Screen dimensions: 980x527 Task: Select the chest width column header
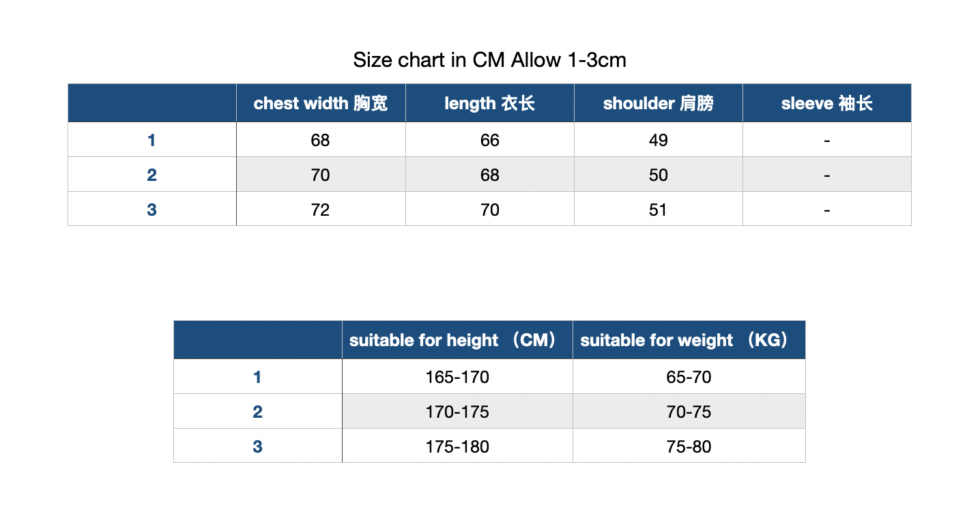321,103
